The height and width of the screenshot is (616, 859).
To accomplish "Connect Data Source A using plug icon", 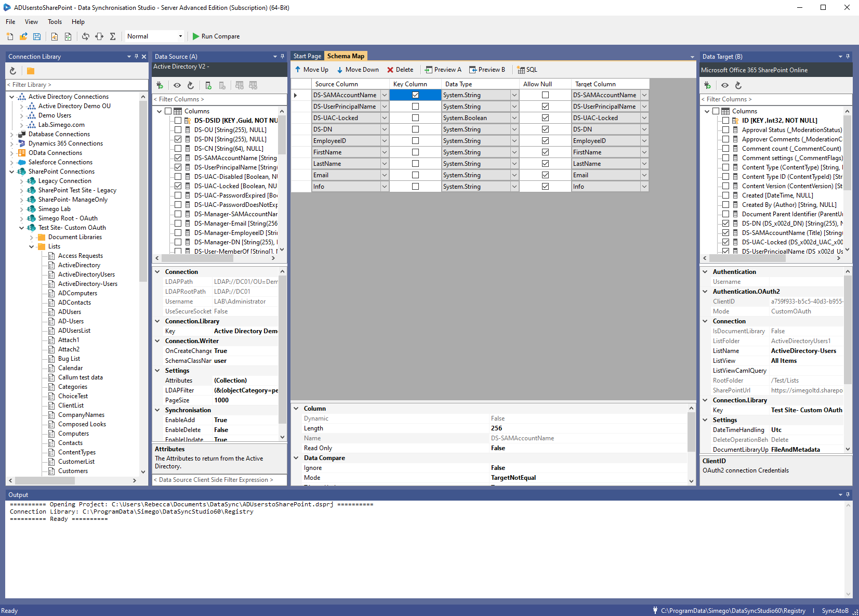I will click(x=160, y=85).
